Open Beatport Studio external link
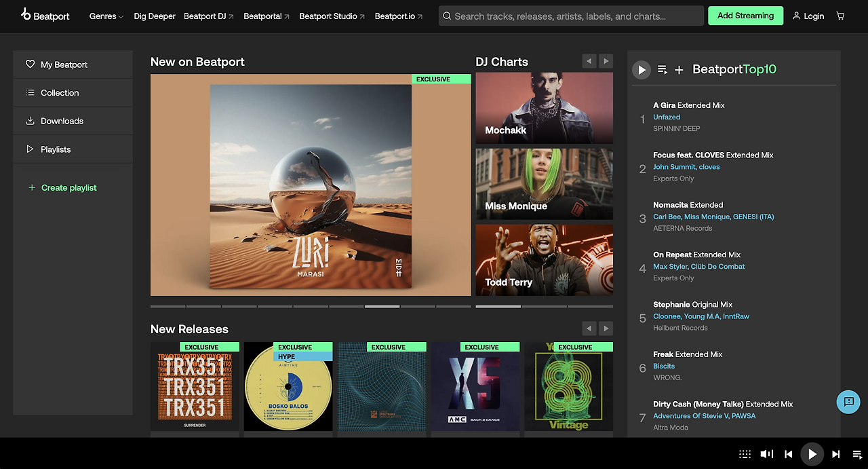Screen dimensions: 868x469 pos(332,16)
